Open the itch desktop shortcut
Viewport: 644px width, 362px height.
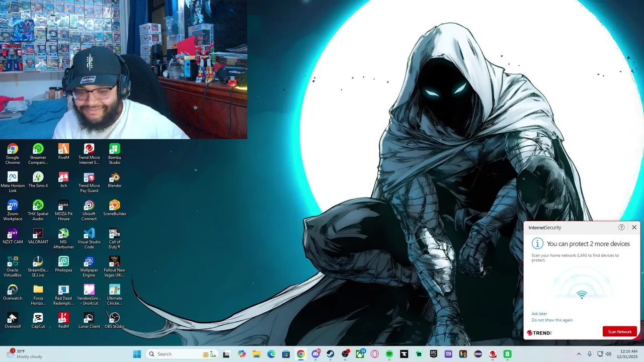[63, 179]
